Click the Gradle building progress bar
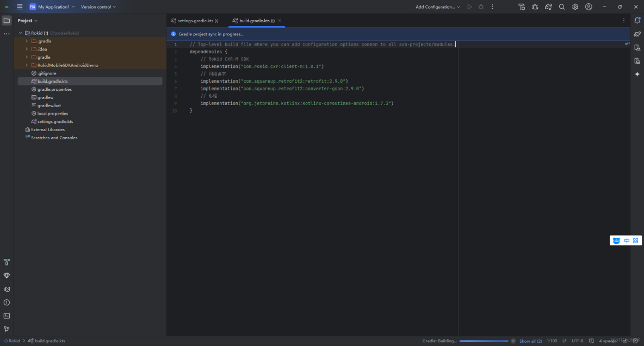 [484, 341]
